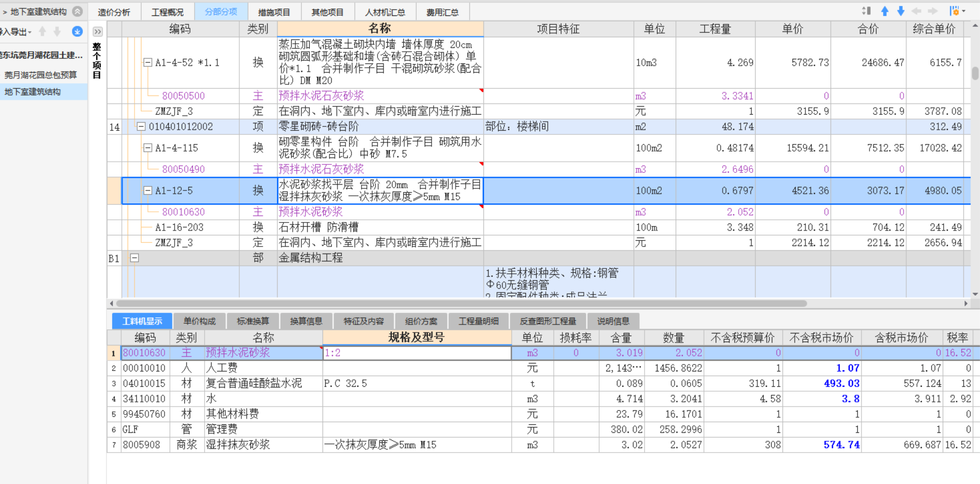Open the 费用汇总 tab
Screen dimensions: 980x484
pyautogui.click(x=442, y=12)
